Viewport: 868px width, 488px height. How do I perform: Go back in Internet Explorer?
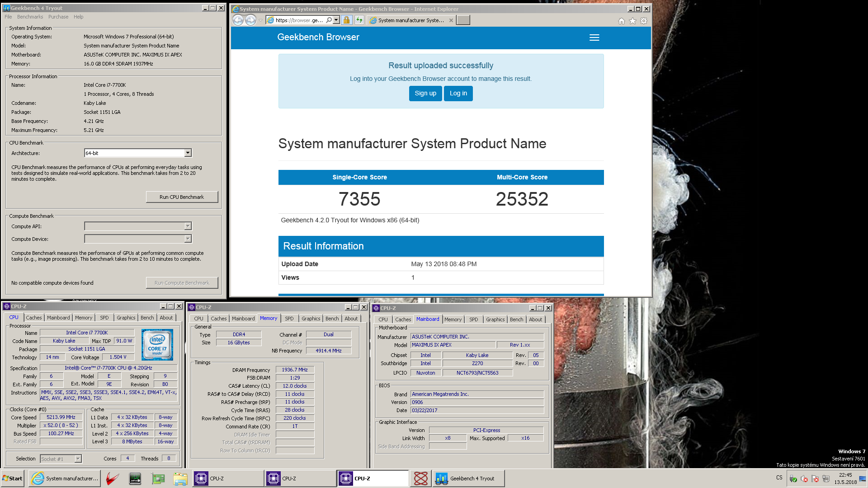(238, 20)
